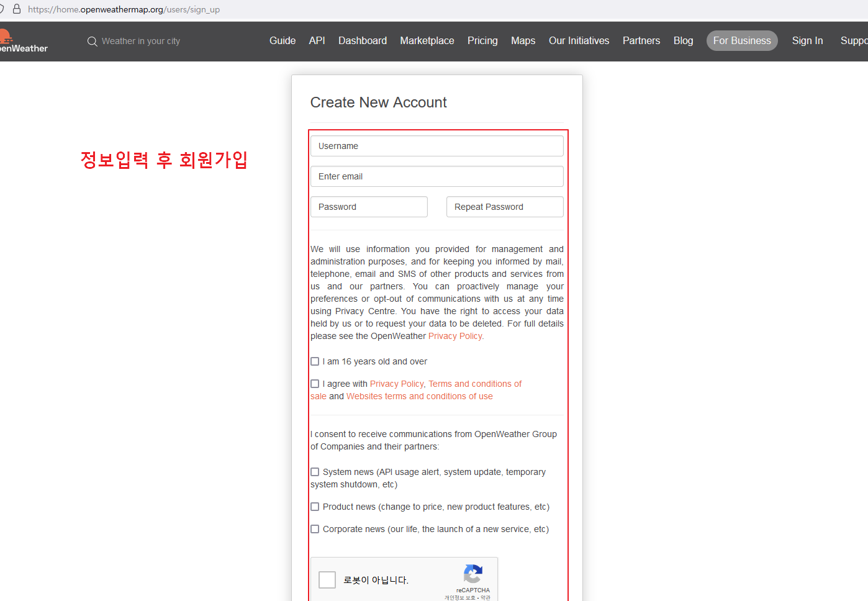This screenshot has width=868, height=601.
Task: Open the API menu item
Action: coord(317,41)
